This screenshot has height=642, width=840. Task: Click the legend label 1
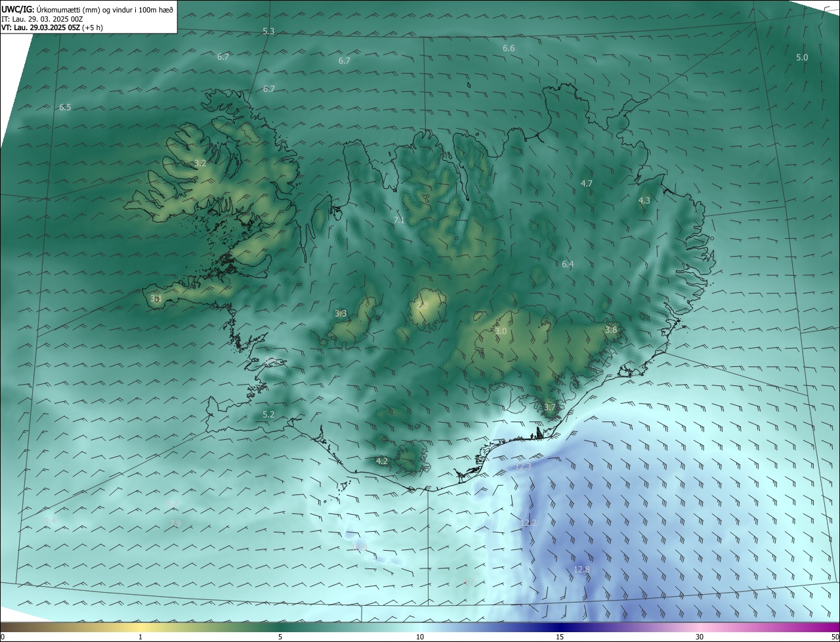(x=140, y=637)
